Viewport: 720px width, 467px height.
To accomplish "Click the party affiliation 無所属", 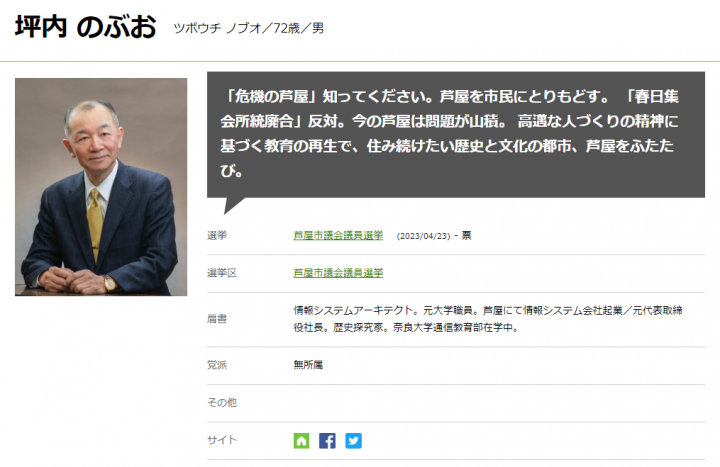I will pyautogui.click(x=308, y=365).
